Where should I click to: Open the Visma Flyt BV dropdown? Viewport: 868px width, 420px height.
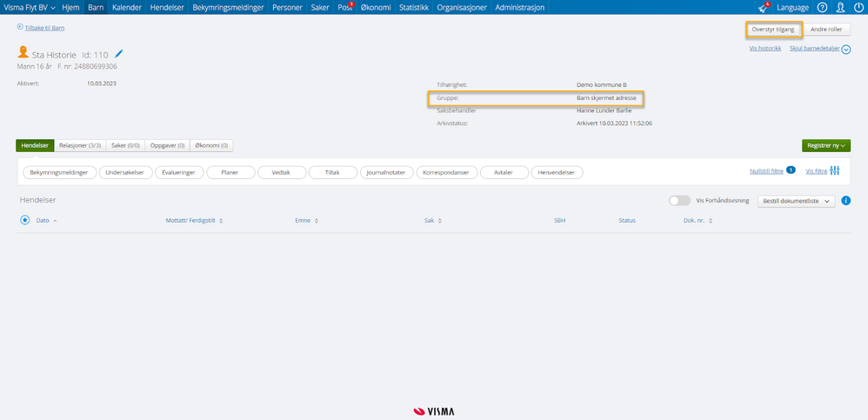coord(30,8)
